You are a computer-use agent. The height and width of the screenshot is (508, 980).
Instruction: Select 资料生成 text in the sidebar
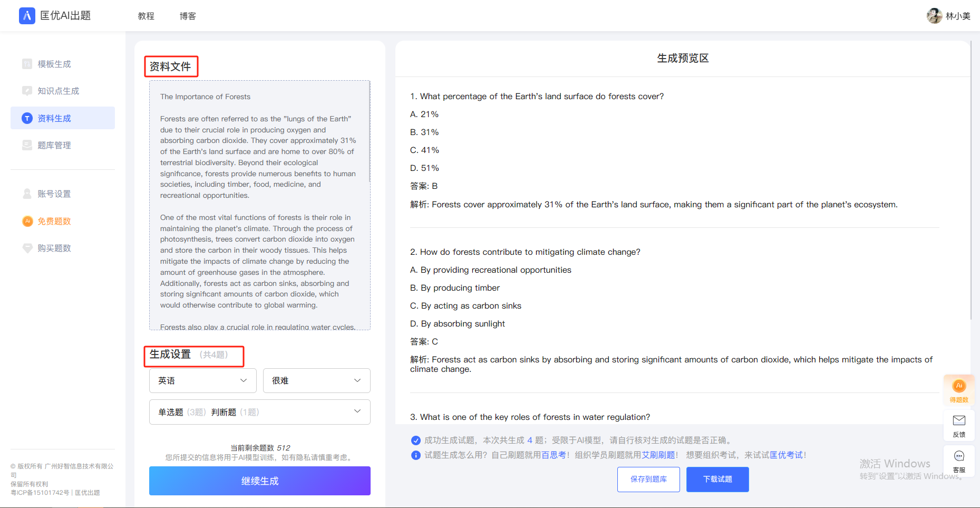[x=54, y=118]
